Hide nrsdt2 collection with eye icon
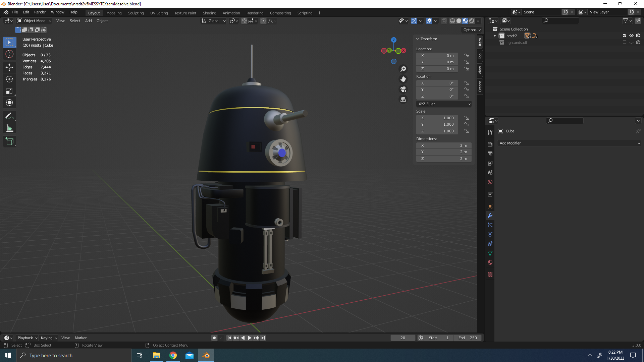This screenshot has width=644, height=362. point(631,36)
